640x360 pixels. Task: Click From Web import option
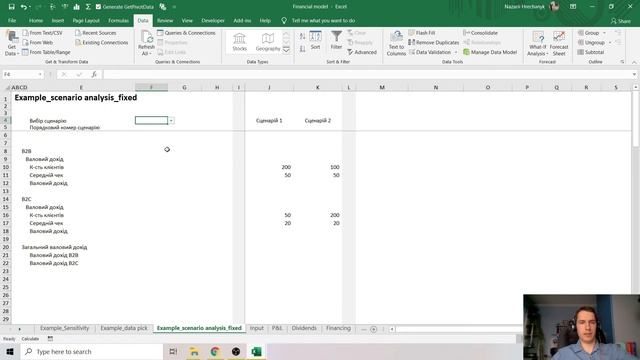click(x=38, y=42)
